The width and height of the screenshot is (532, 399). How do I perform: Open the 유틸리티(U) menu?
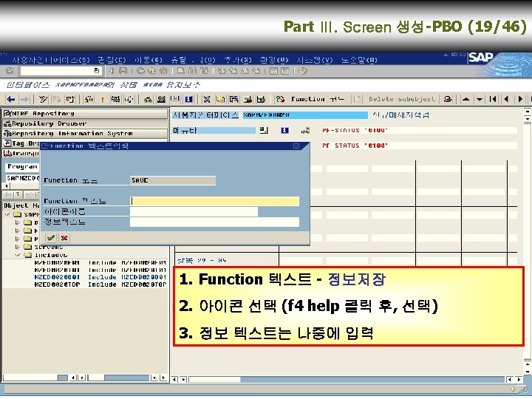[x=193, y=60]
